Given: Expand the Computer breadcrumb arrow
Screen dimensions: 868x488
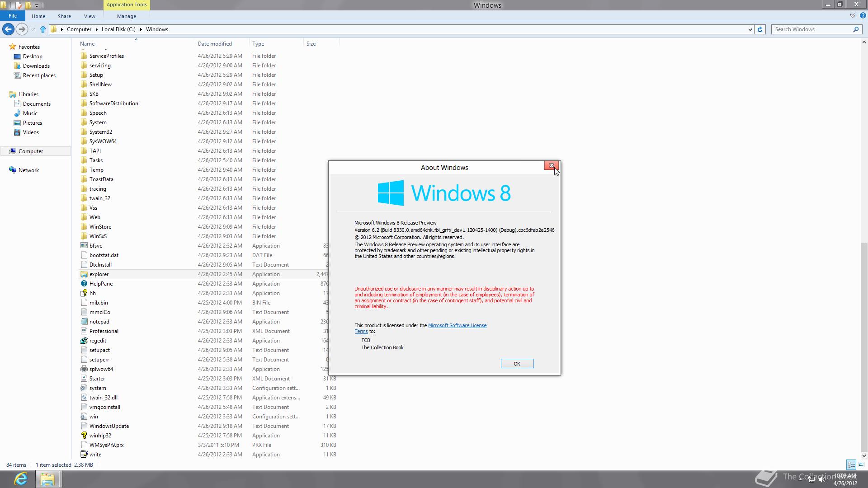Looking at the screenshot, I should point(96,29).
